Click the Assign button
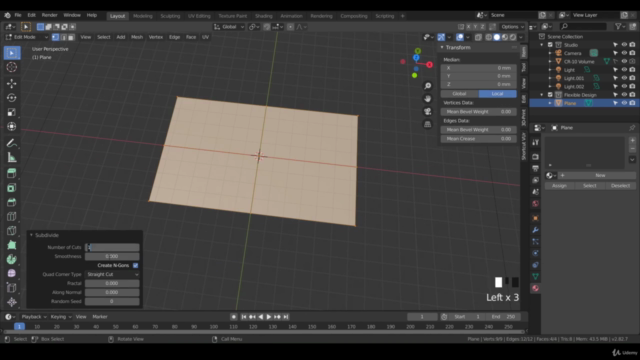640x360 pixels. pyautogui.click(x=559, y=186)
